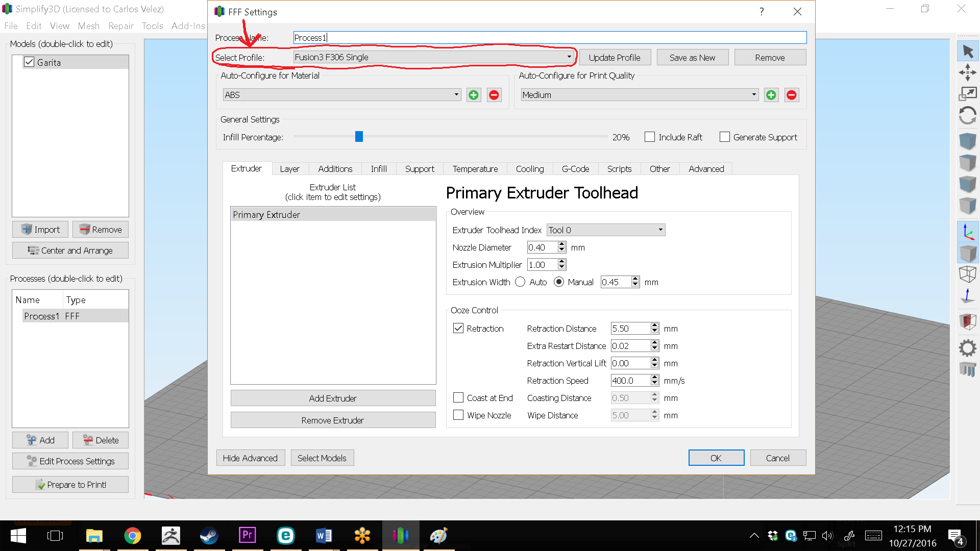Screen dimensions: 980x551
Task: Click the cross-section view icon
Action: tap(968, 321)
